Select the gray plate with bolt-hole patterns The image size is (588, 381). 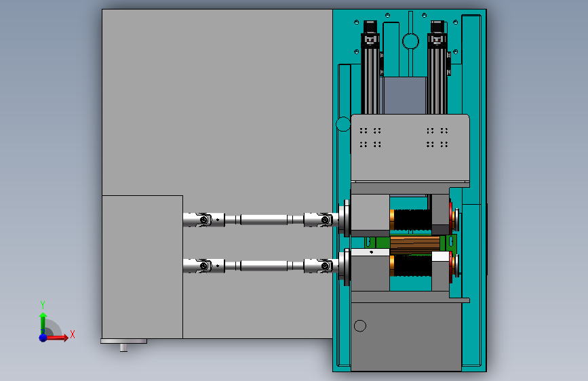click(x=410, y=148)
